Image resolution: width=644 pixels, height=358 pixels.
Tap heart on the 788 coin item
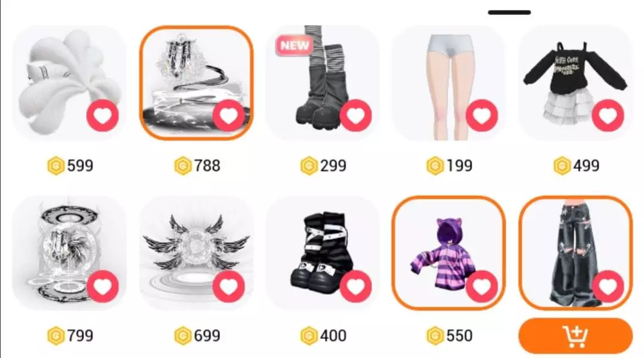pos(229,116)
